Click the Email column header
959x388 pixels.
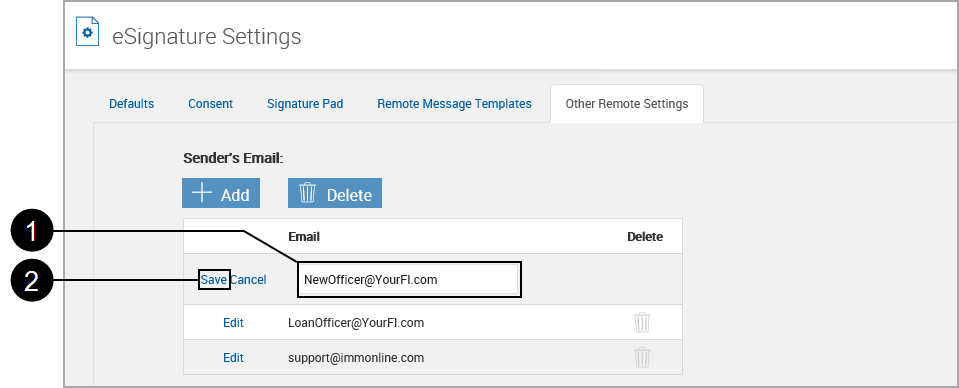click(x=304, y=237)
